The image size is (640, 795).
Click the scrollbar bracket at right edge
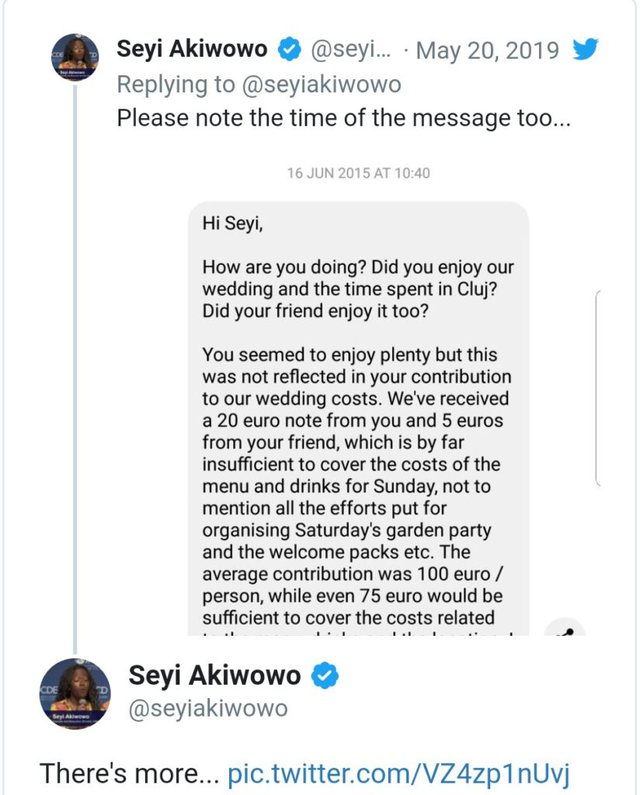(597, 388)
